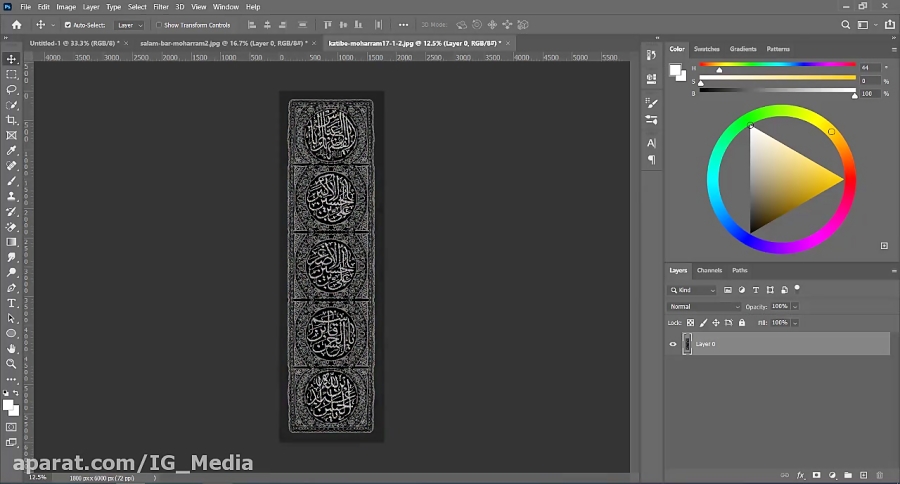The height and width of the screenshot is (484, 900).
Task: Open the Search icon at top right
Action: click(845, 25)
